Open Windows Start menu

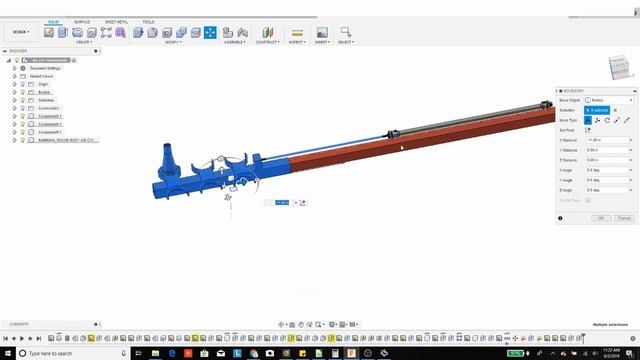[8, 353]
